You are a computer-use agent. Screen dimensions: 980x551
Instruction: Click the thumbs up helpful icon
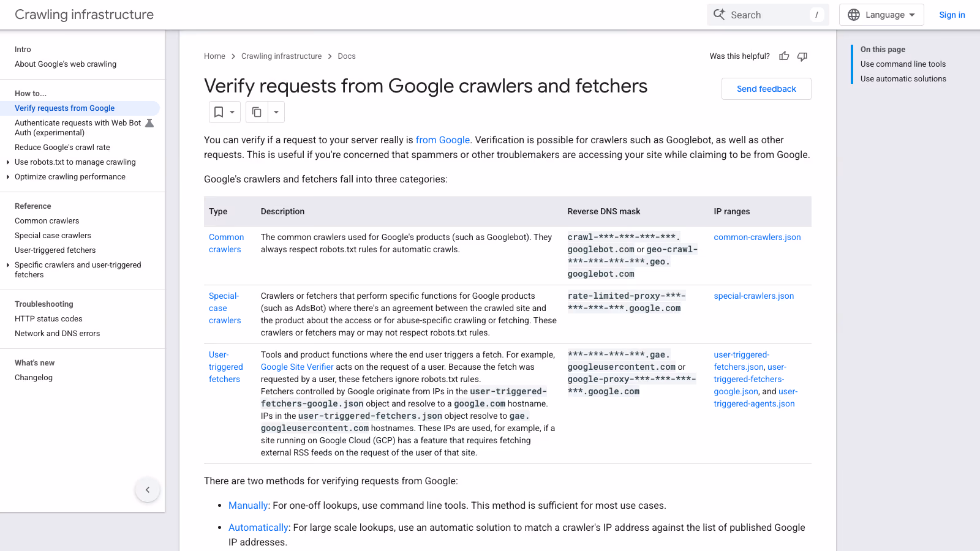point(784,56)
